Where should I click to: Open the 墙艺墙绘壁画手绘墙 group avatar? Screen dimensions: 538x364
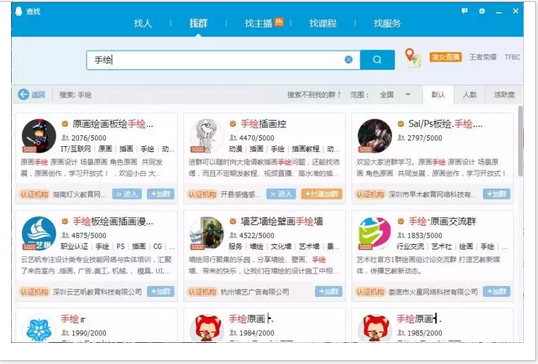[207, 233]
